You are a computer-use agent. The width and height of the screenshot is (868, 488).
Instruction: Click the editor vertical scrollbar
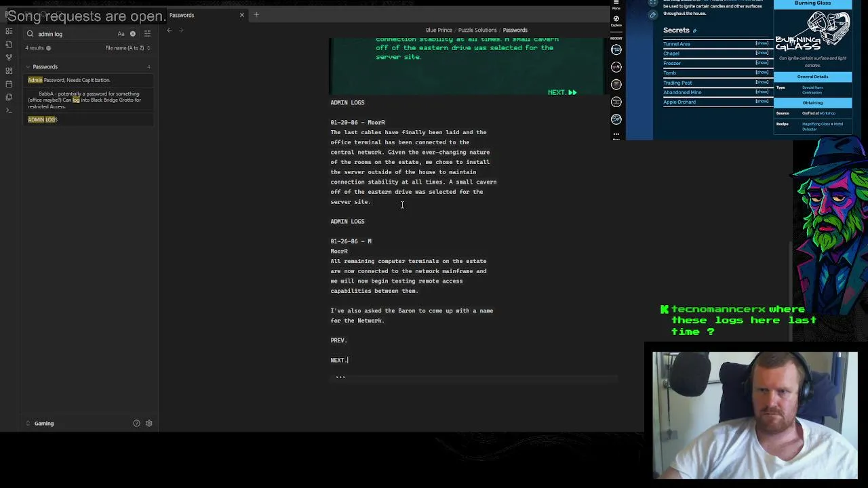point(790,291)
